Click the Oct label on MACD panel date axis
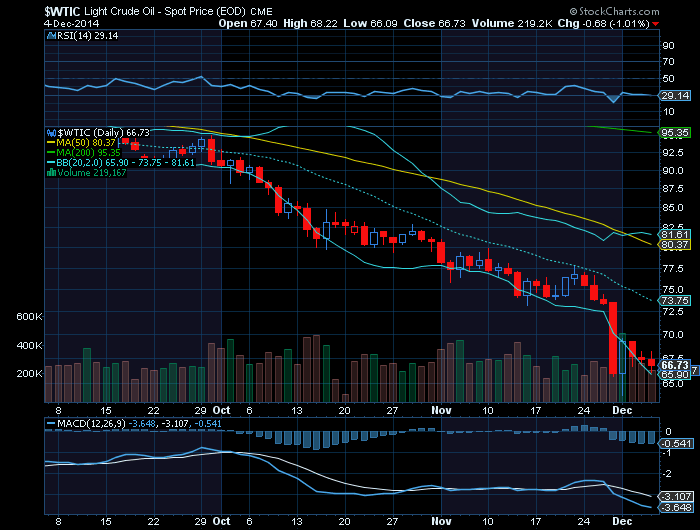Screen dimensions: 700x530 click(221, 522)
